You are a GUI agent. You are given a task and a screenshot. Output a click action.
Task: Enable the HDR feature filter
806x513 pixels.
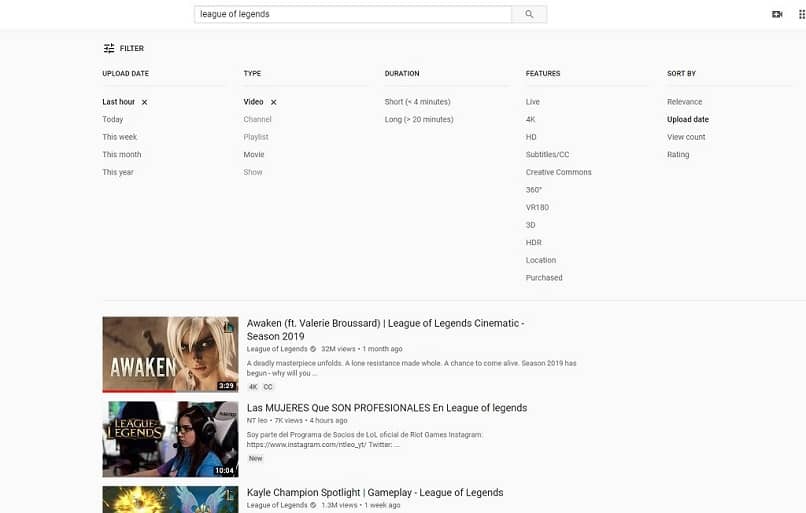pyautogui.click(x=534, y=242)
